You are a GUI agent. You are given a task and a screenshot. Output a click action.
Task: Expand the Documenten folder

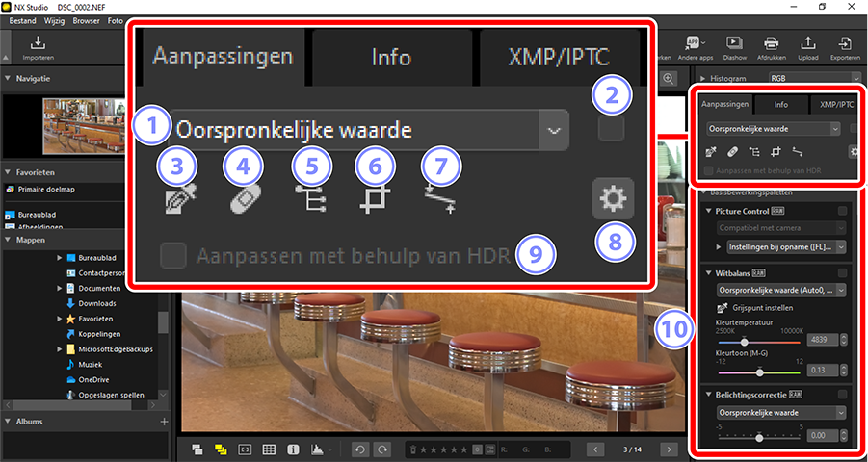pyautogui.click(x=59, y=288)
